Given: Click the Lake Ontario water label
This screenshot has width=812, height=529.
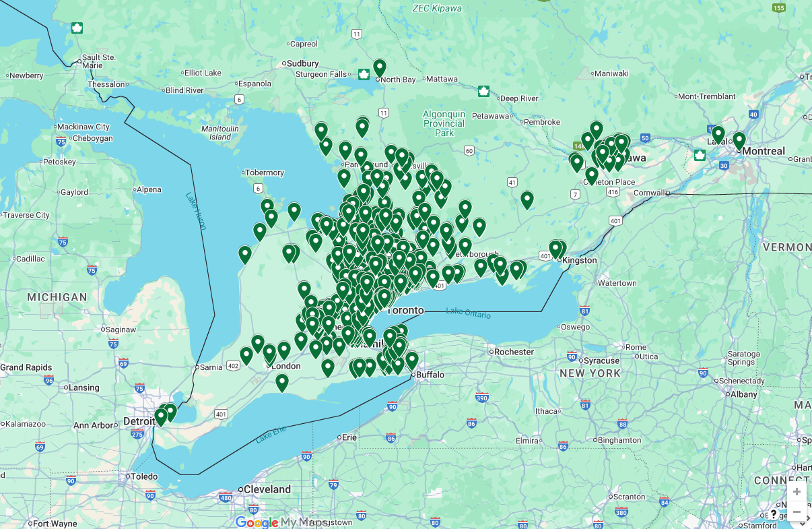Looking at the screenshot, I should pos(468,313).
